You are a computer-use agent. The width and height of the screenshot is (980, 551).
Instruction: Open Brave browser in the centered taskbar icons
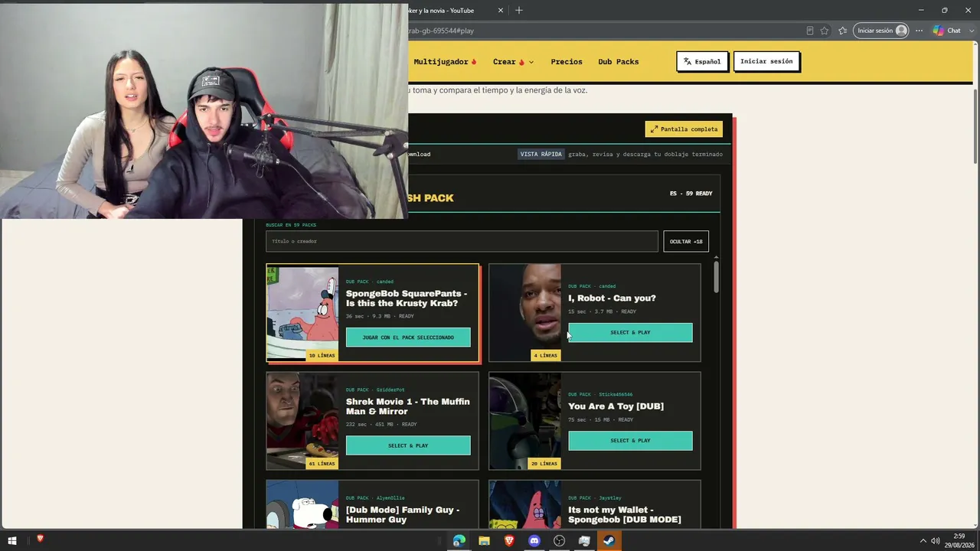(x=509, y=541)
